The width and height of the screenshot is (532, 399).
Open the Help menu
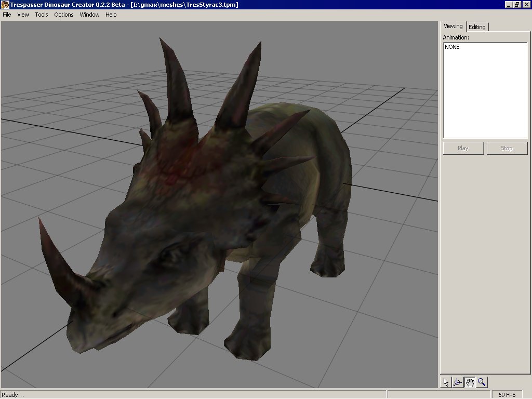[111, 15]
